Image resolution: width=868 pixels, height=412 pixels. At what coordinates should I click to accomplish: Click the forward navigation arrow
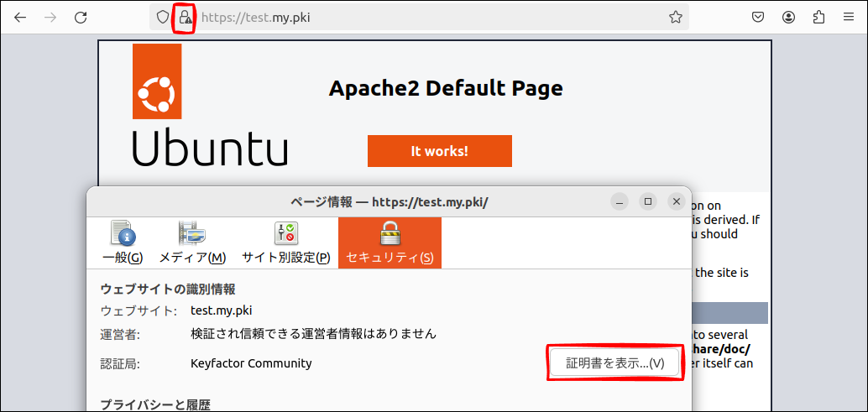coord(50,17)
